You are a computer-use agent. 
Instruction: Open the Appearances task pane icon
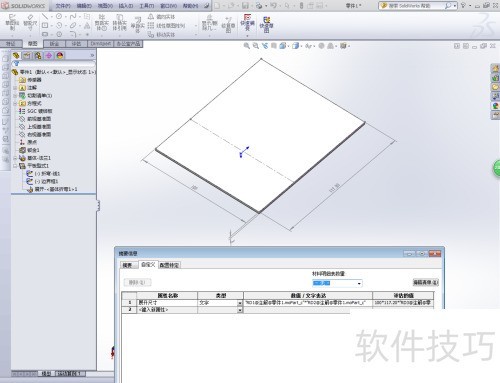495,106
